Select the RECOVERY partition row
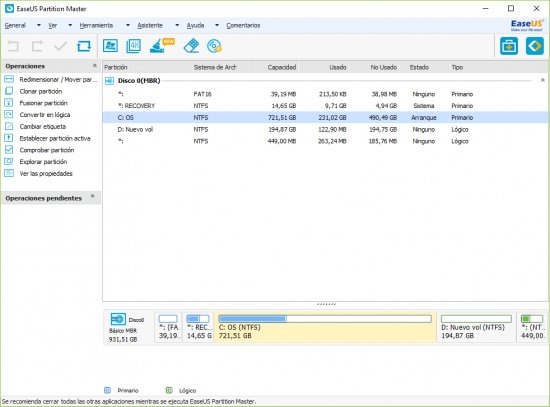The height and width of the screenshot is (407, 550). 326,106
